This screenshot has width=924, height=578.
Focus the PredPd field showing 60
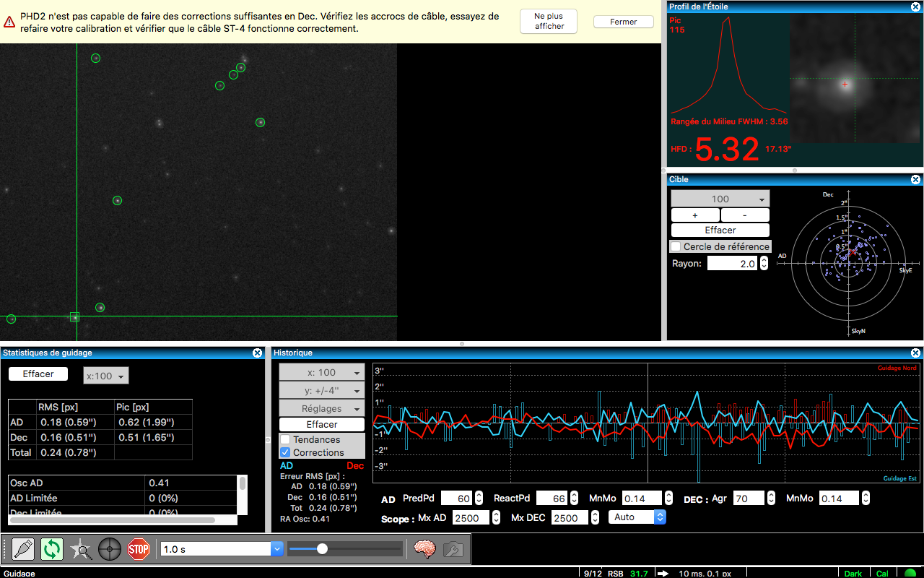(456, 498)
